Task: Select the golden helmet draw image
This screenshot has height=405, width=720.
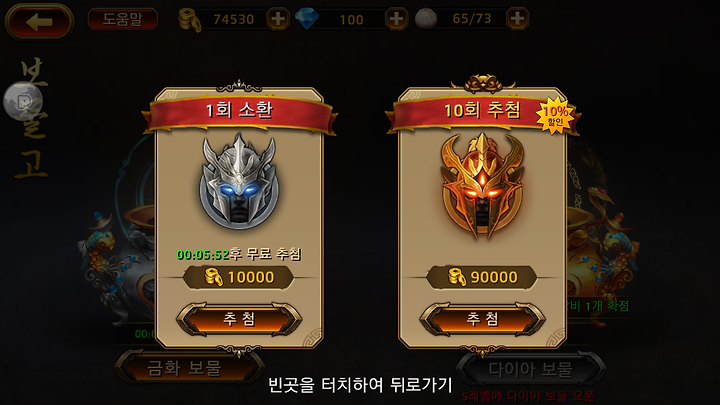Action: point(482,184)
